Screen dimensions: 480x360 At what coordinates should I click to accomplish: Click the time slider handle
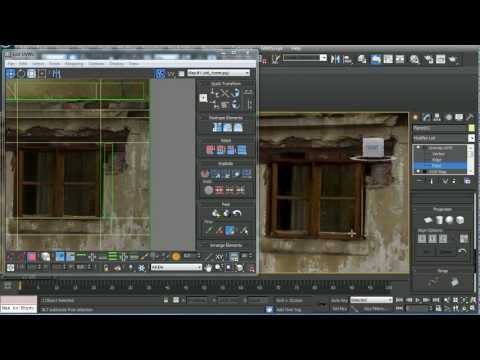tap(20, 286)
